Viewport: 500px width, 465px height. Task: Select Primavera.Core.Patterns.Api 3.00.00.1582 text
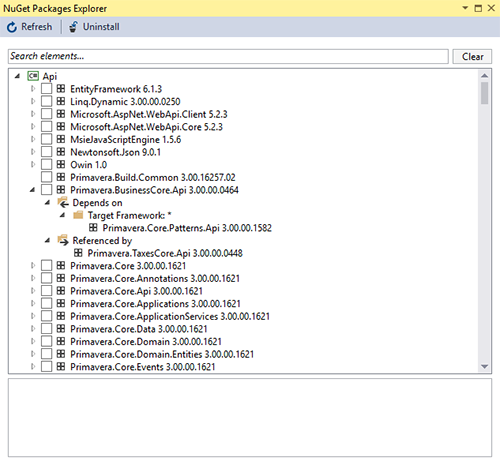[x=187, y=228]
